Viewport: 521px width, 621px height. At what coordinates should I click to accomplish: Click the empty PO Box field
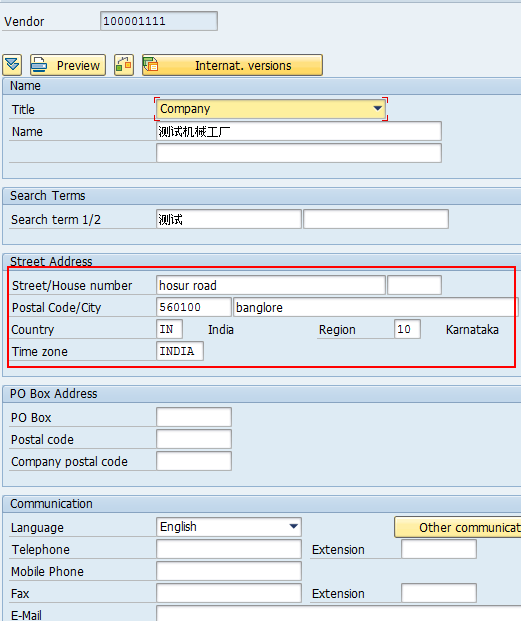pyautogui.click(x=194, y=417)
